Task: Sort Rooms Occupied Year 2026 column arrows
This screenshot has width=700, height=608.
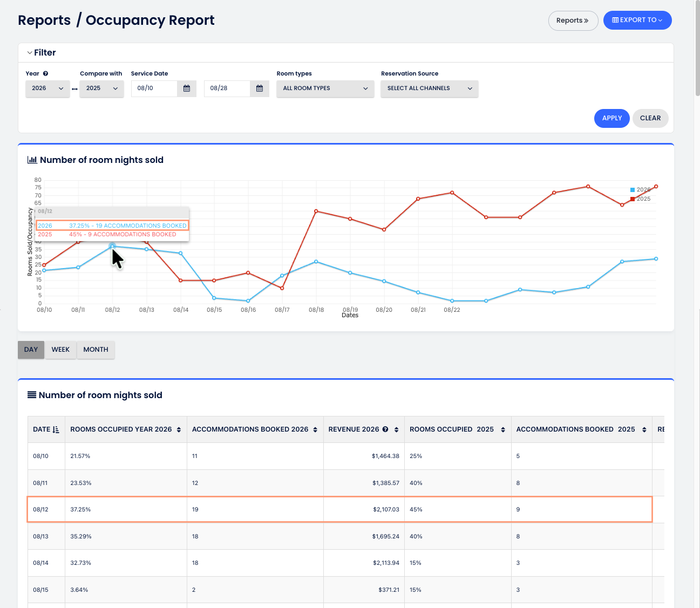Action: [179, 429]
